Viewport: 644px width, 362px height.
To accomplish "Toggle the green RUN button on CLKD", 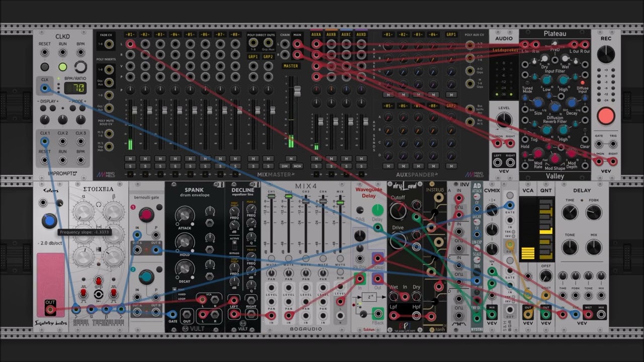I will pyautogui.click(x=62, y=67).
